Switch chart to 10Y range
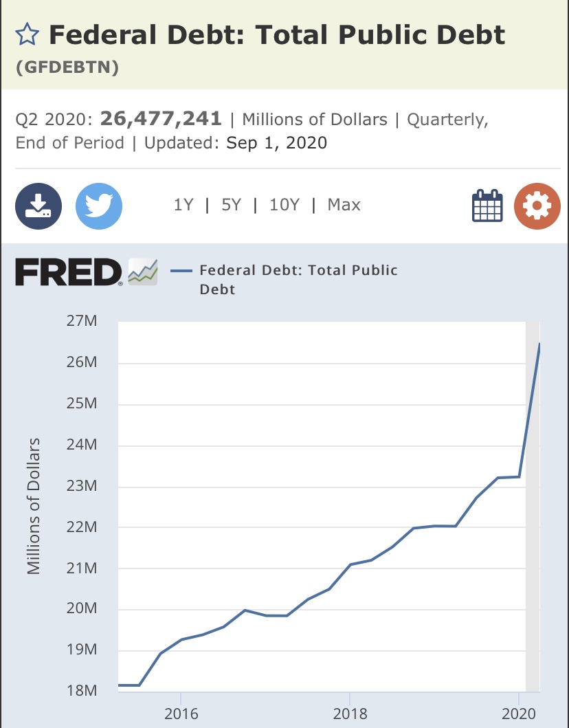Screen dimensions: 569x728 [284, 205]
